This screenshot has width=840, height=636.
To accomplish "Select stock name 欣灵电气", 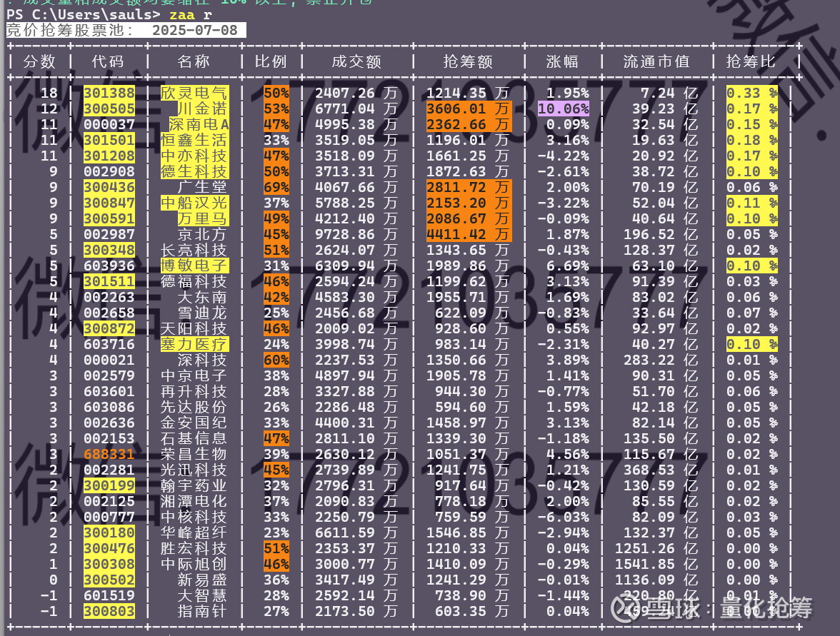I will 194,93.
